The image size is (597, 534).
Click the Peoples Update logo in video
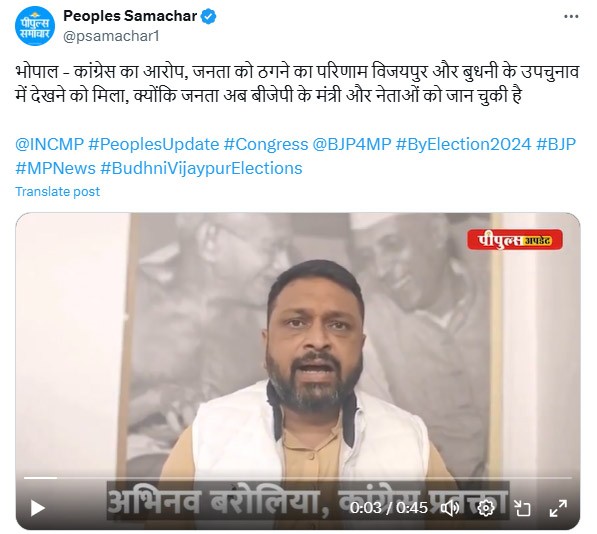click(x=515, y=239)
